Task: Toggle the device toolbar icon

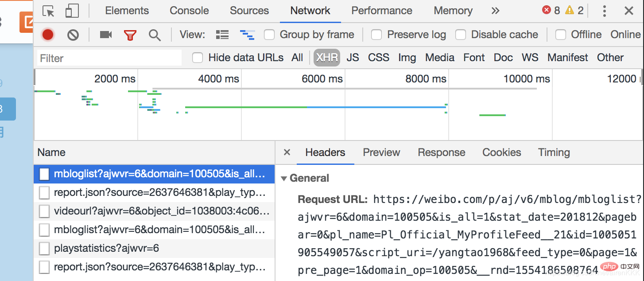Action: coord(72,11)
